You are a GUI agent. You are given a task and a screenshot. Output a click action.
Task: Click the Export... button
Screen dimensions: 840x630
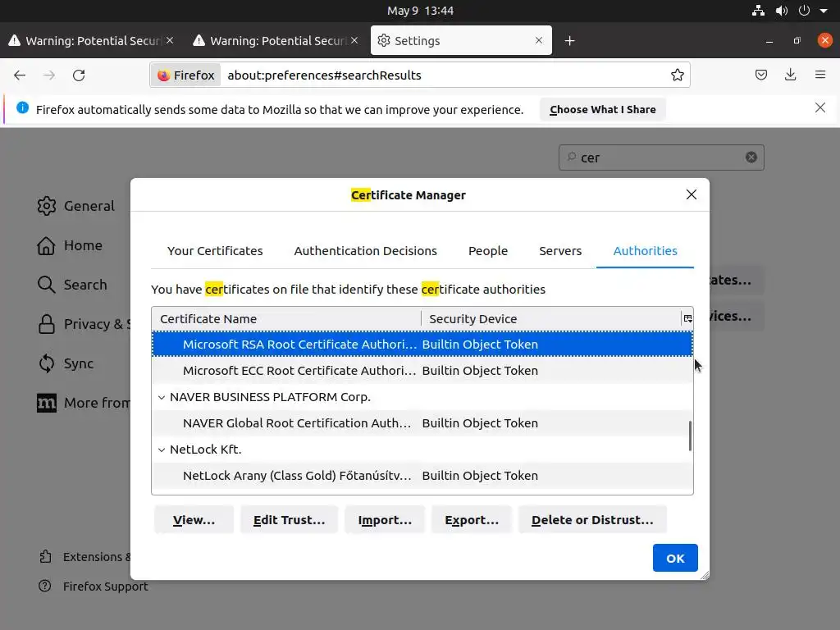(472, 519)
